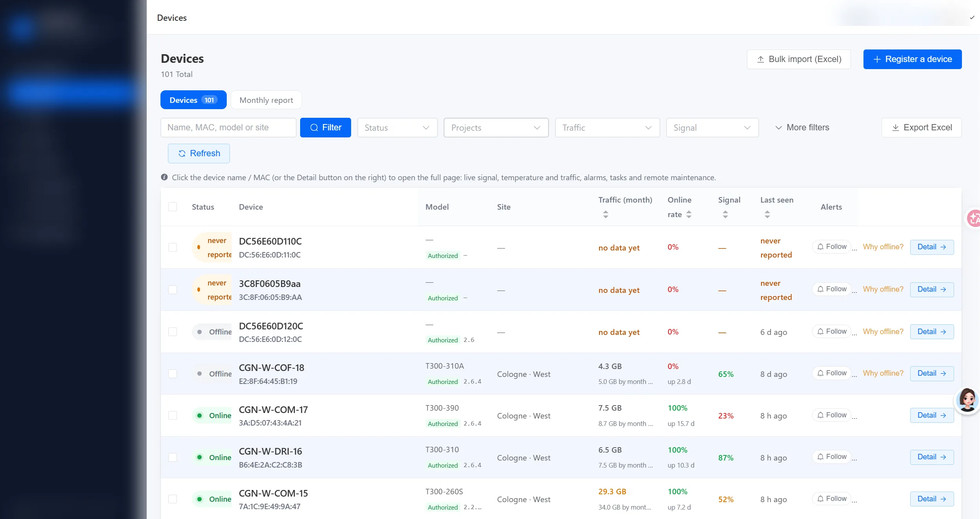980x519 pixels.
Task: Sort by the Signal column sort arrows
Action: (x=725, y=214)
